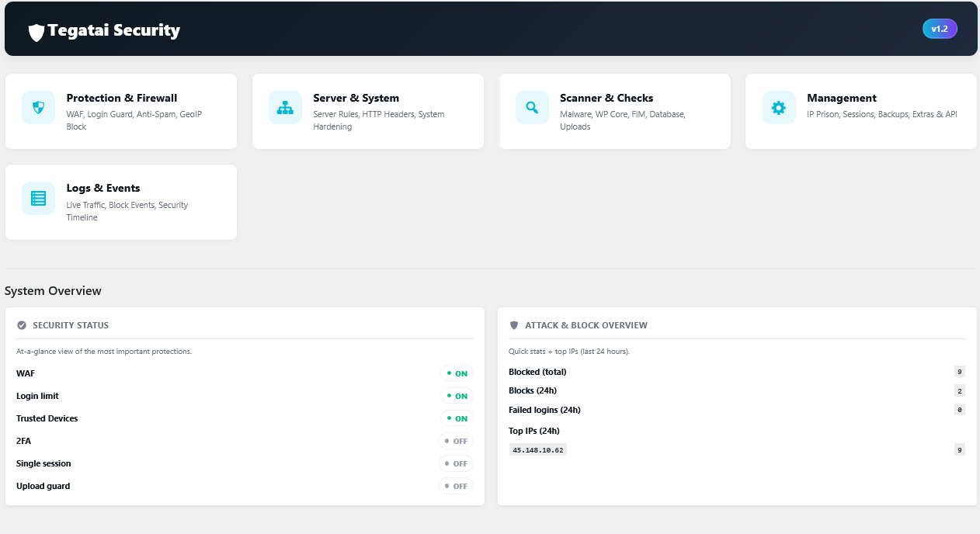Click the Server & System network icon
The height and width of the screenshot is (534, 980).
(285, 107)
